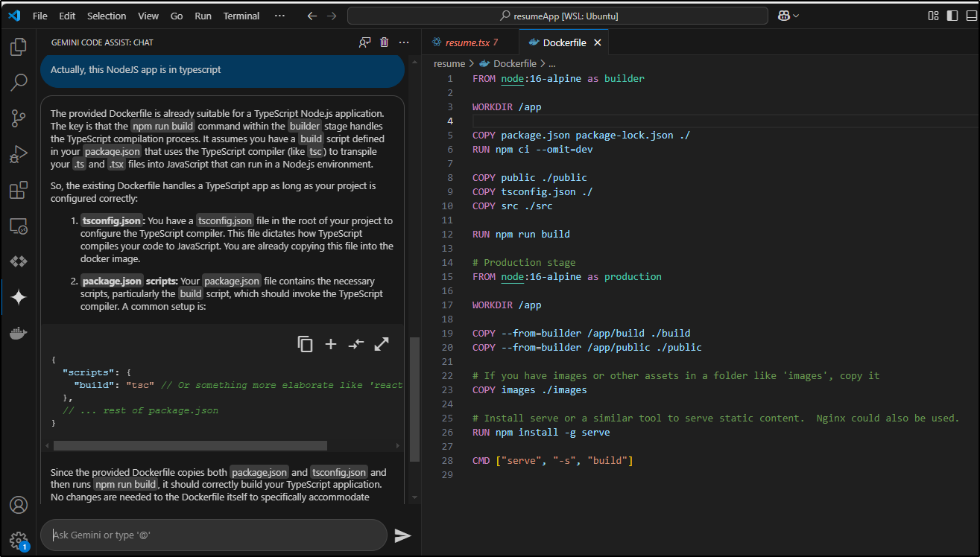The height and width of the screenshot is (557, 980).
Task: Open the Extensions view
Action: point(19,191)
